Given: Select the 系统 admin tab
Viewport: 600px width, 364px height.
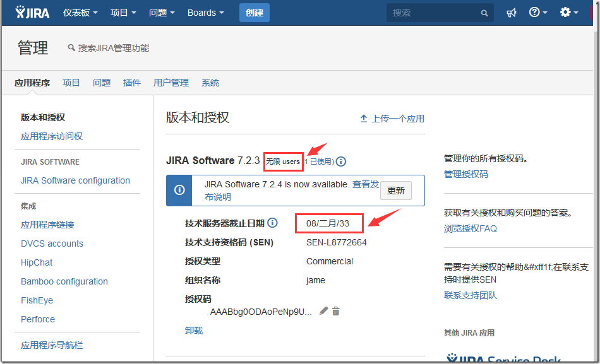Looking at the screenshot, I should tap(210, 83).
